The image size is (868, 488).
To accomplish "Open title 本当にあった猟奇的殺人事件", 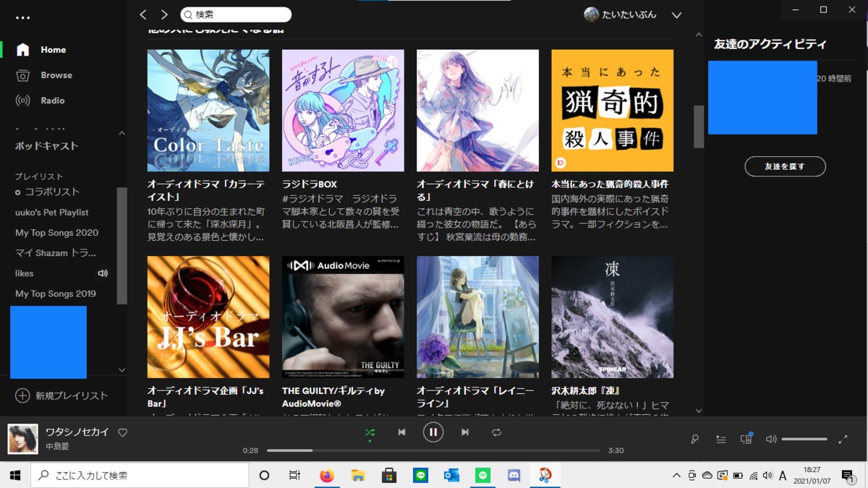I will (x=610, y=184).
